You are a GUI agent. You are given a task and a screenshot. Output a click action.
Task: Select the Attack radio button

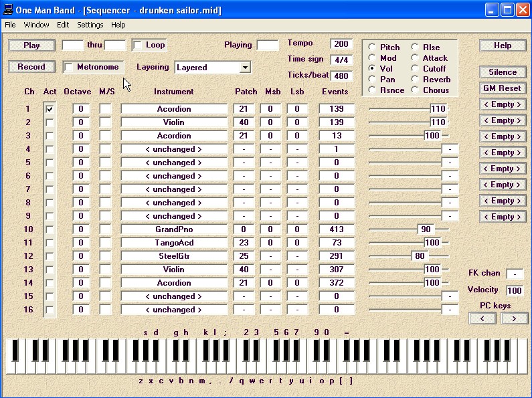(415, 58)
